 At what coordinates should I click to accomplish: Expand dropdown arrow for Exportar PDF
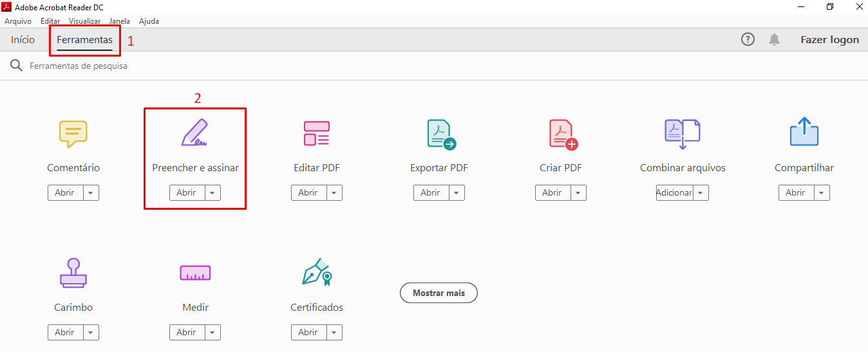tap(457, 193)
